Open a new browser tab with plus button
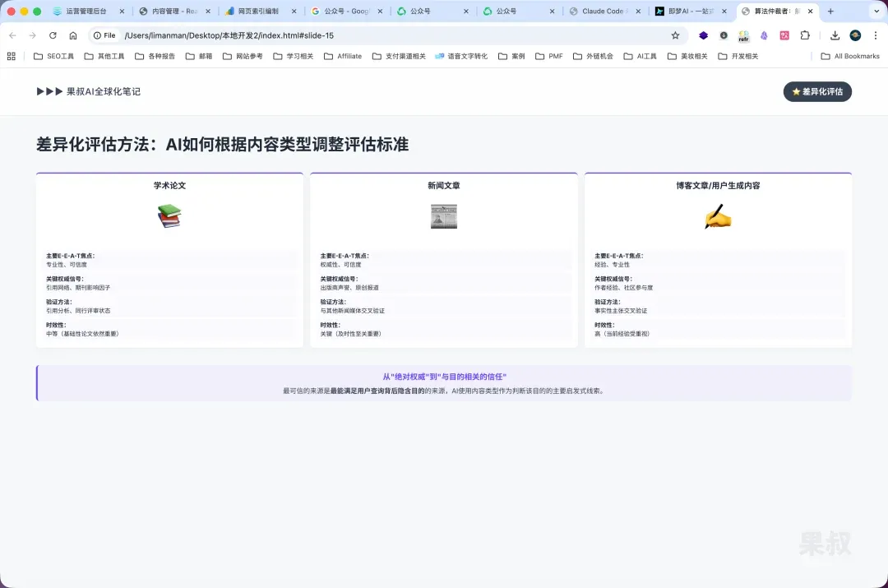This screenshot has width=888, height=588. (x=830, y=12)
